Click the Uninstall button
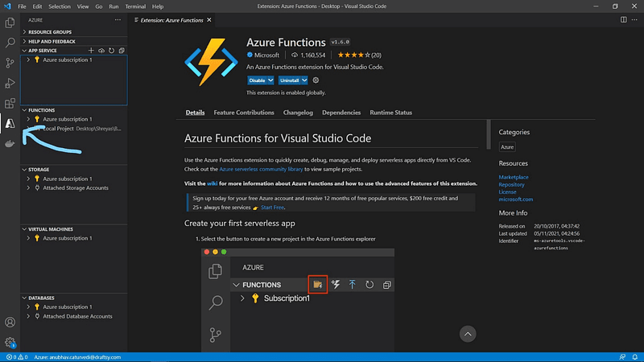644x362 pixels. (x=289, y=80)
